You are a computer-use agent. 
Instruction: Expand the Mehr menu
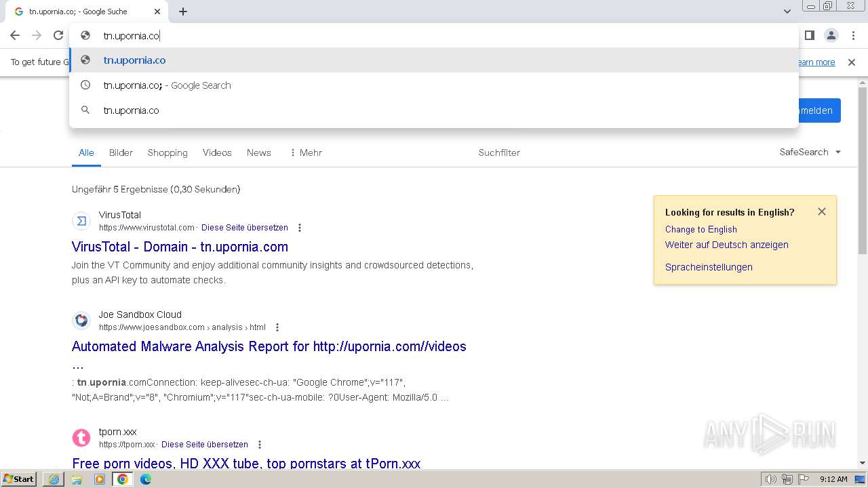pyautogui.click(x=306, y=152)
